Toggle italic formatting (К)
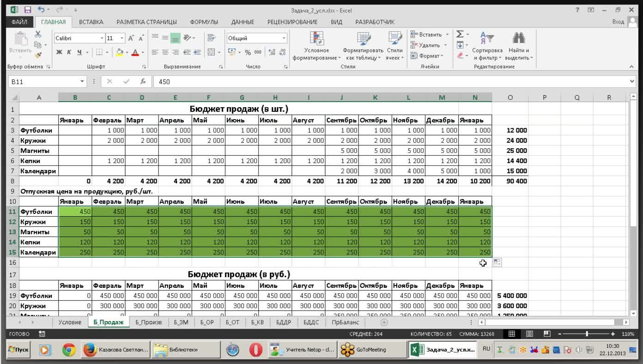Image resolution: width=643 pixels, height=364 pixels. point(69,52)
